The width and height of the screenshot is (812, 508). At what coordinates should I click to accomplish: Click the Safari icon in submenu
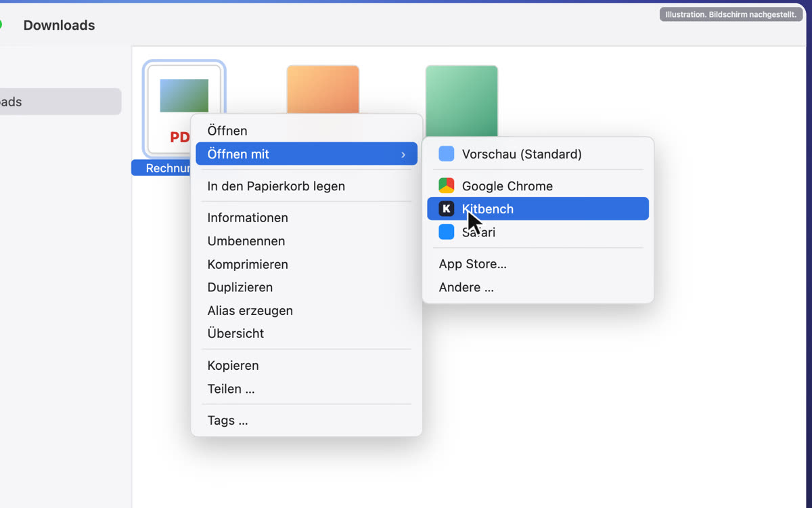[x=447, y=232]
